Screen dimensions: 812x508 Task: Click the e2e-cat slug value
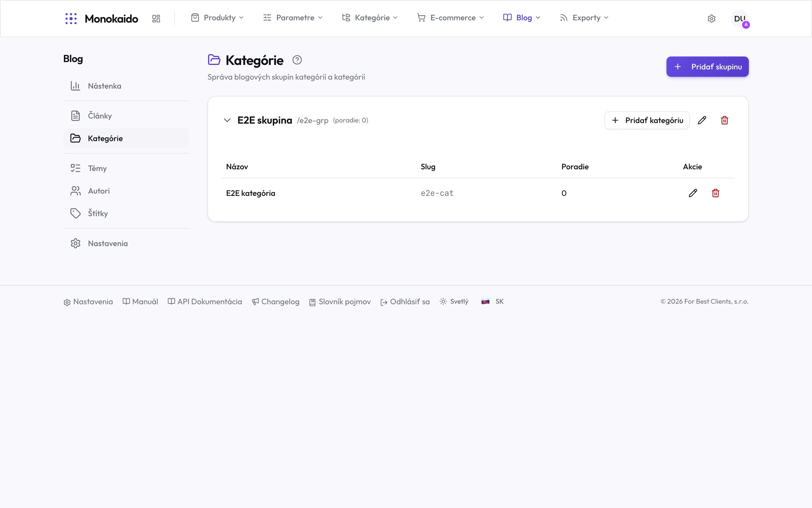pyautogui.click(x=437, y=193)
